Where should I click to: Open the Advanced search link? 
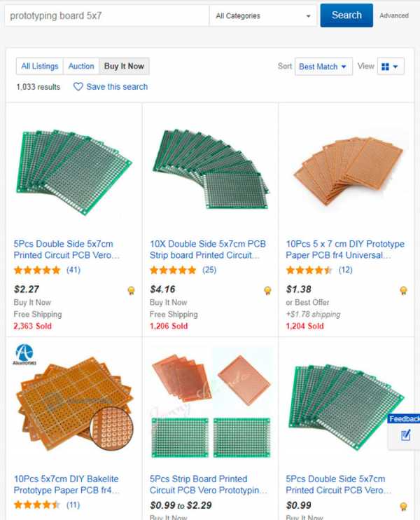pyautogui.click(x=394, y=15)
